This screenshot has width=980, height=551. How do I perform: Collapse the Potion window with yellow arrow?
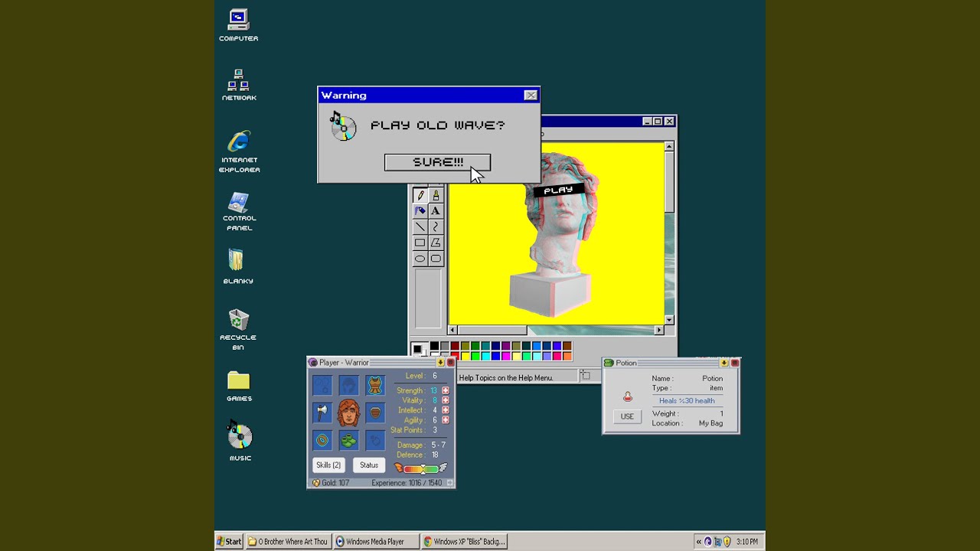pos(724,363)
